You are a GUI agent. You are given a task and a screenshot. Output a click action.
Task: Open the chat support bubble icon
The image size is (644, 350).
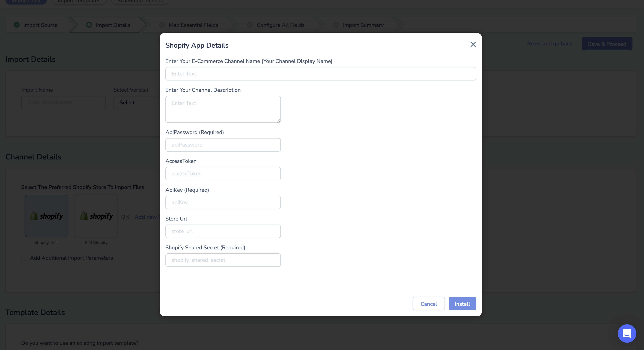tap(627, 333)
